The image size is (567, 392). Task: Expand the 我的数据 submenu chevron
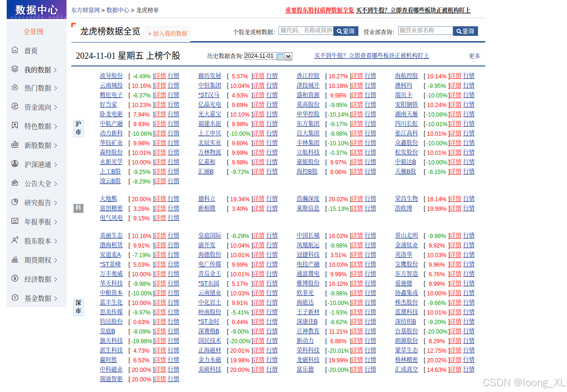(56, 70)
